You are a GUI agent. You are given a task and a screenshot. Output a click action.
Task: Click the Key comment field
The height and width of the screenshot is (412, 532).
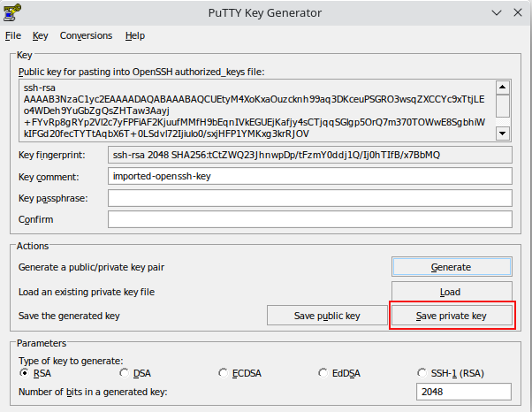coord(310,176)
